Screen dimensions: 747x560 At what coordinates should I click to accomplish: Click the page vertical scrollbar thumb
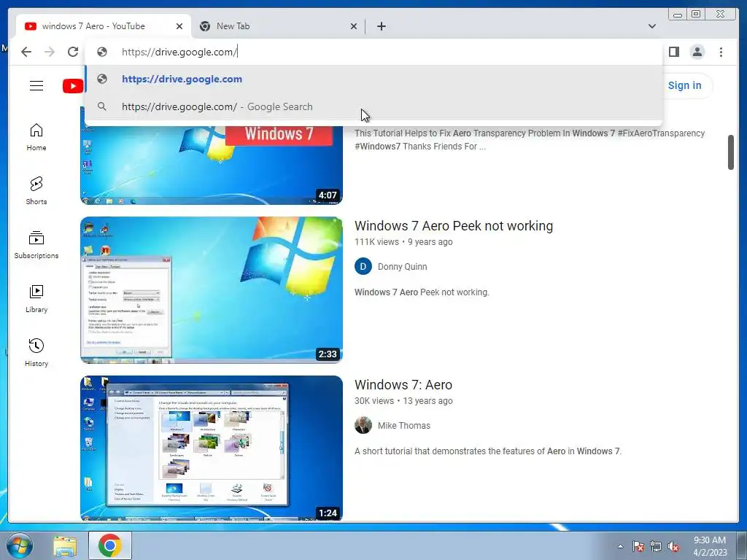click(x=730, y=152)
